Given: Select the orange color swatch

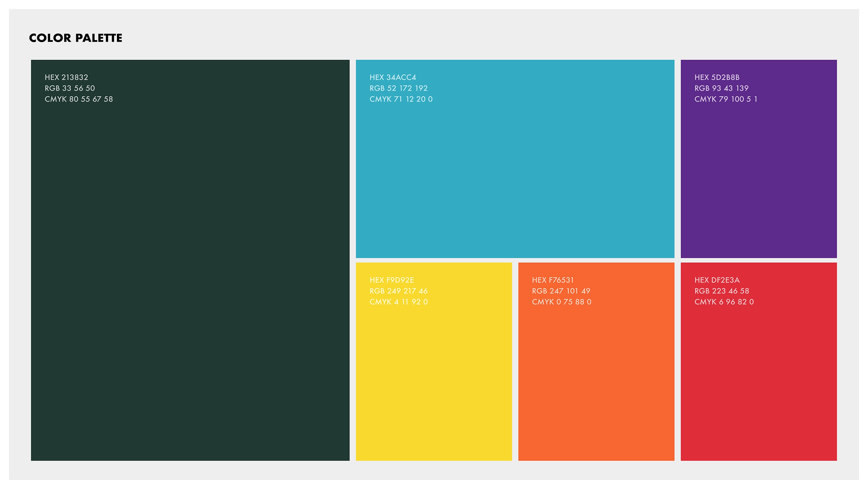Looking at the screenshot, I should (x=596, y=361).
